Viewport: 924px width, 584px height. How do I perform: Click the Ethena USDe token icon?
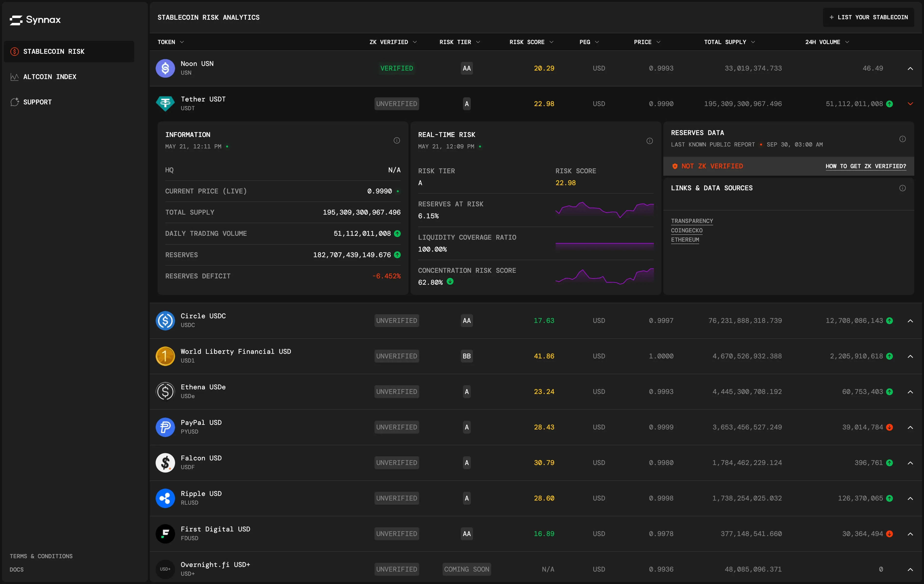(x=165, y=392)
